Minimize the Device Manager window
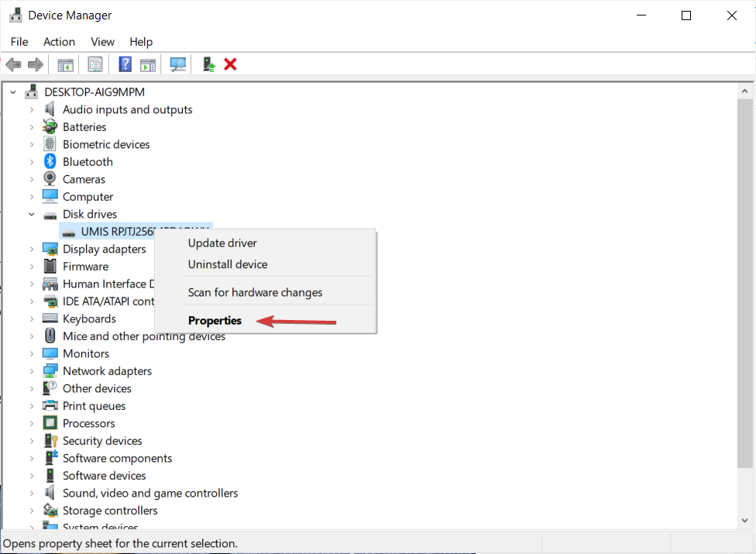Viewport: 756px width, 554px height. tap(641, 15)
